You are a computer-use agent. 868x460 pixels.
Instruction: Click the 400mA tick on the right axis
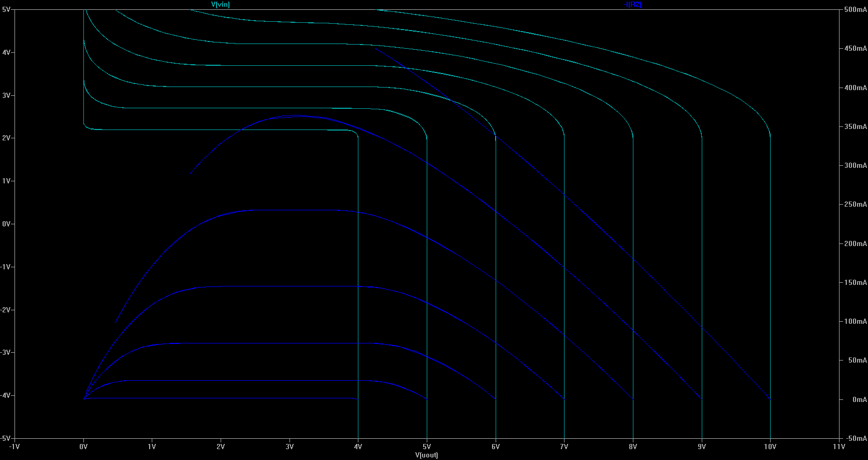(855, 88)
